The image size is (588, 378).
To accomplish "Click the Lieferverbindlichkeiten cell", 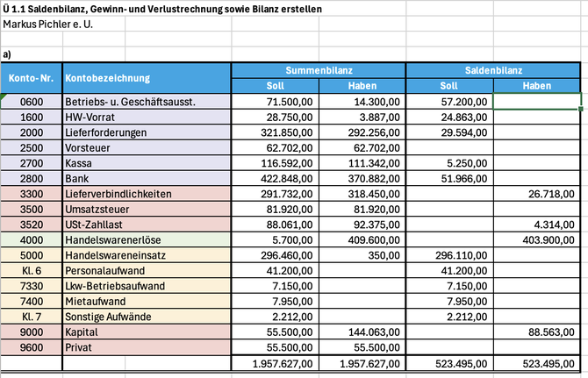I will click(x=146, y=193).
